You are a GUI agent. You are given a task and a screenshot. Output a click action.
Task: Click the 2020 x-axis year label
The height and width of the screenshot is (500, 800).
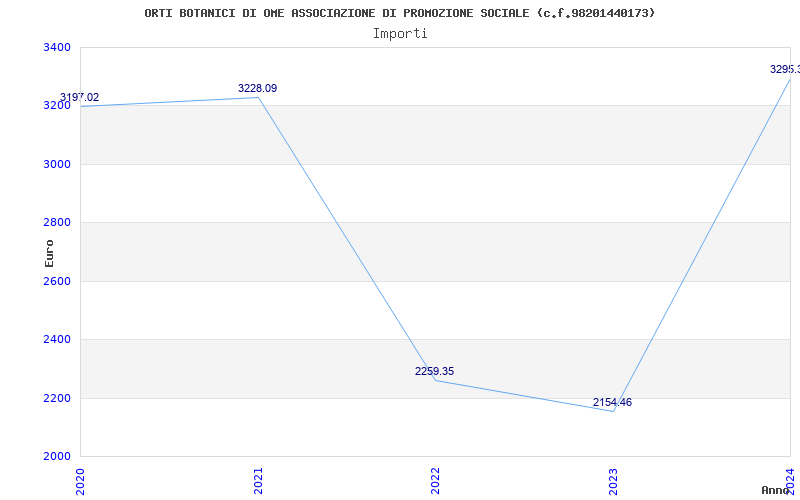(x=81, y=481)
